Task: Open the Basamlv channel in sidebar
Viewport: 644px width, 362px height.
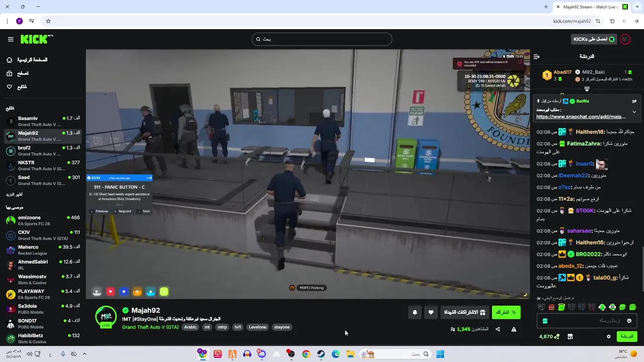Action: 43,121
